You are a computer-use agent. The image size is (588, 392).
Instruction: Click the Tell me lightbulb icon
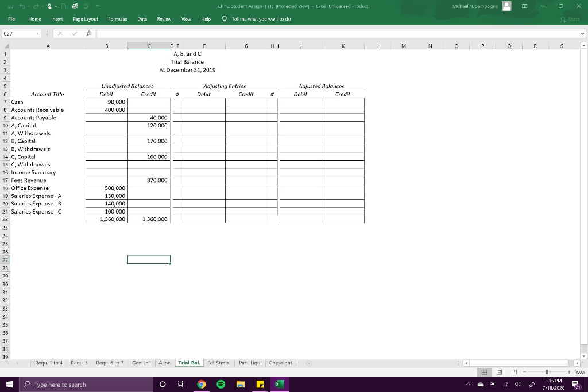[x=225, y=19]
